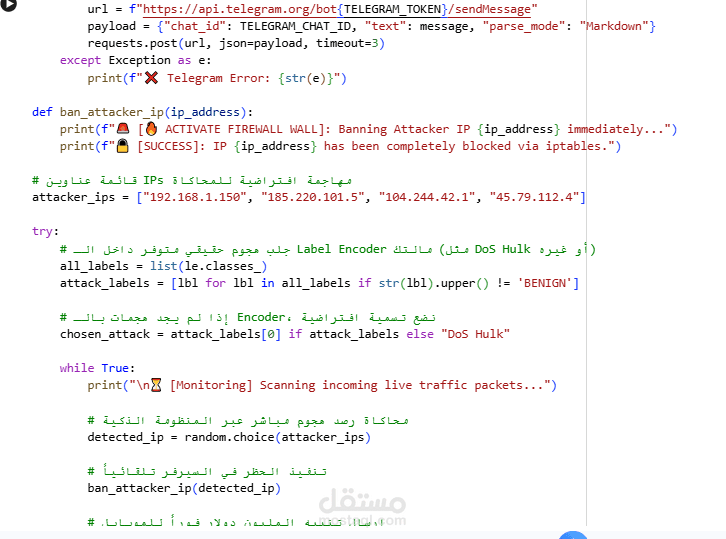
Task: Click "traffic packets..." in the print string
Action: (x=482, y=385)
